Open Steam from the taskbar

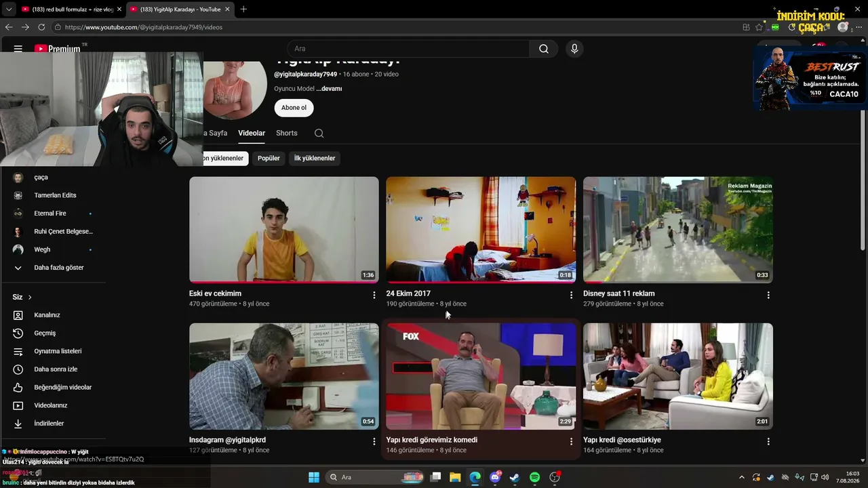pos(515,477)
